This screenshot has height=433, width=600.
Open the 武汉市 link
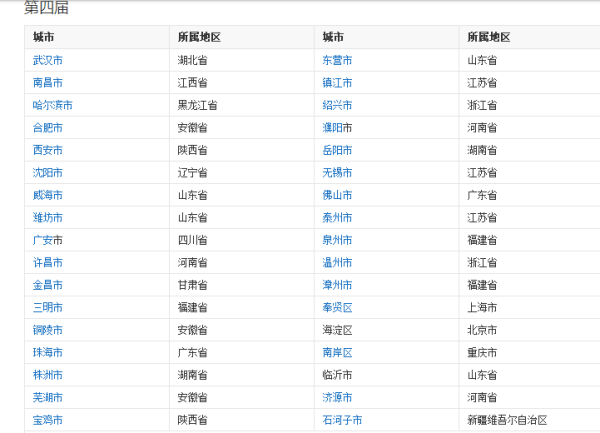pyautogui.click(x=47, y=60)
